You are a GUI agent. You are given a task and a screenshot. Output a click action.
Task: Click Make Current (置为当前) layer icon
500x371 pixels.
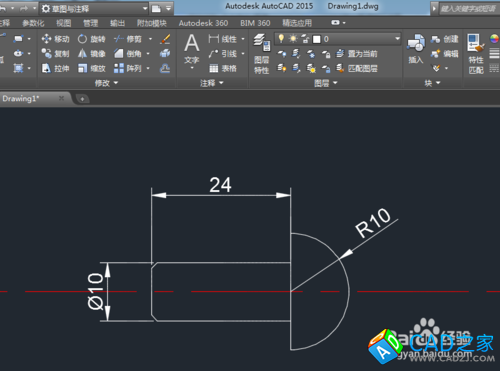(357, 53)
